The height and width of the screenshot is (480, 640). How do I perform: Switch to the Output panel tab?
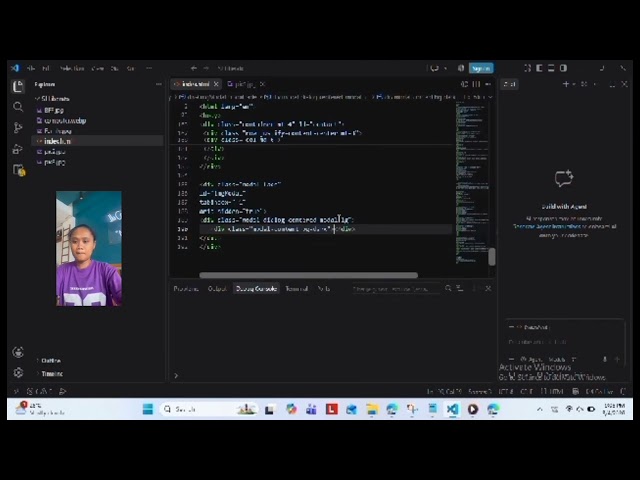tap(217, 289)
